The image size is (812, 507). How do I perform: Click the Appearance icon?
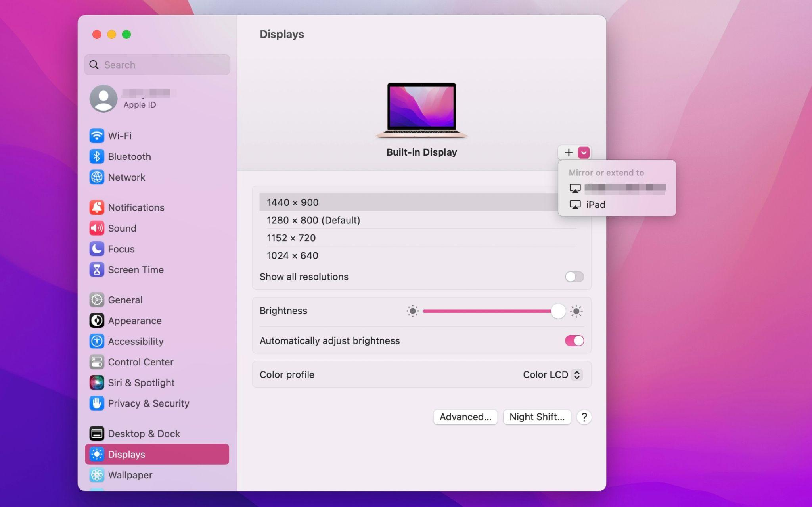click(97, 320)
